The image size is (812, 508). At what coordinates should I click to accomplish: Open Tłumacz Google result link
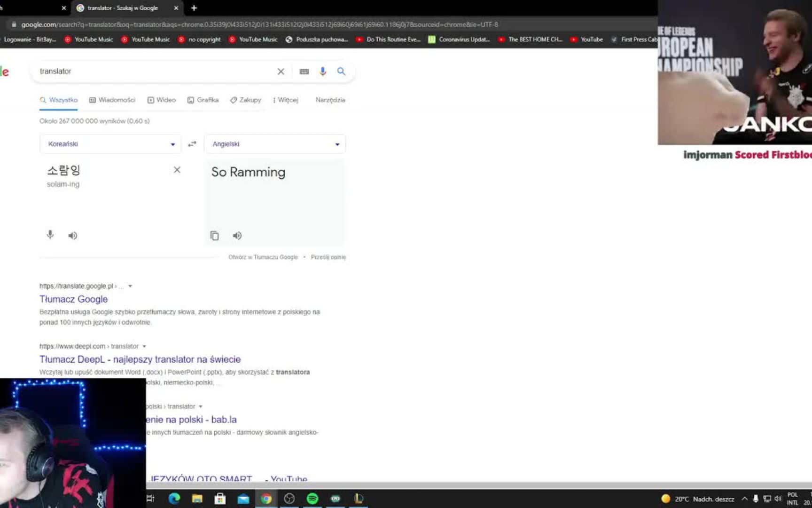73,299
